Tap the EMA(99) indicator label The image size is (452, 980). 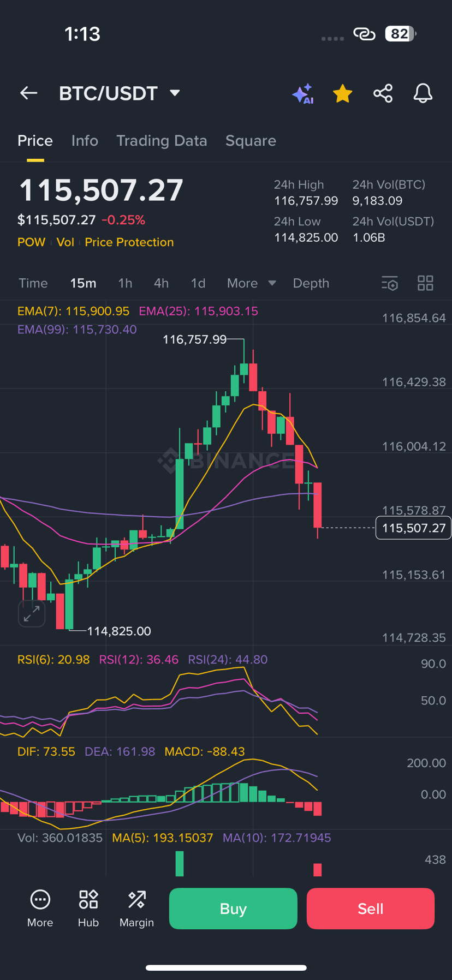point(77,330)
